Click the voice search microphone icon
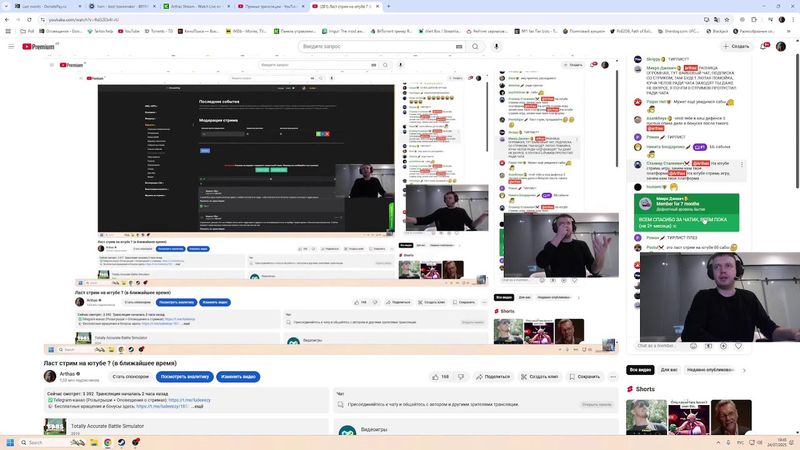Screen dimensions: 800x450 [495, 46]
